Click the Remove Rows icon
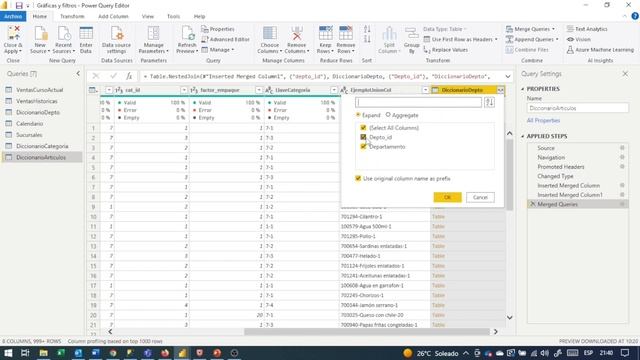This screenshot has width=640, height=360. coord(346,33)
